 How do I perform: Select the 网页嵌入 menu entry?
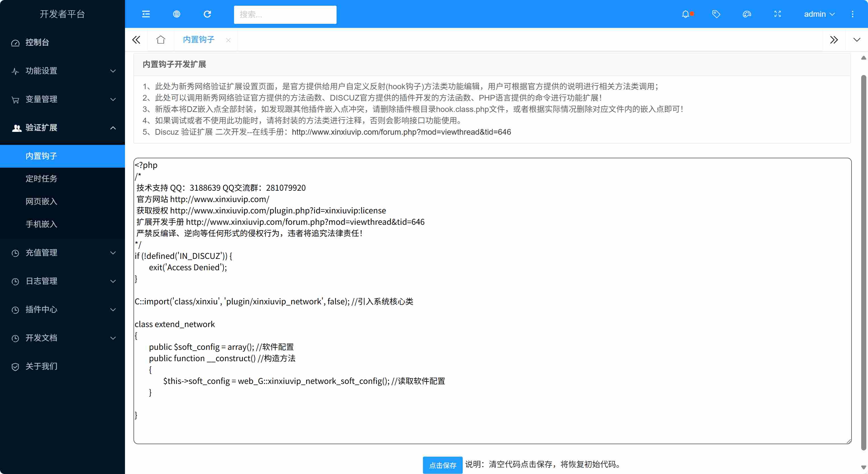coord(41,201)
